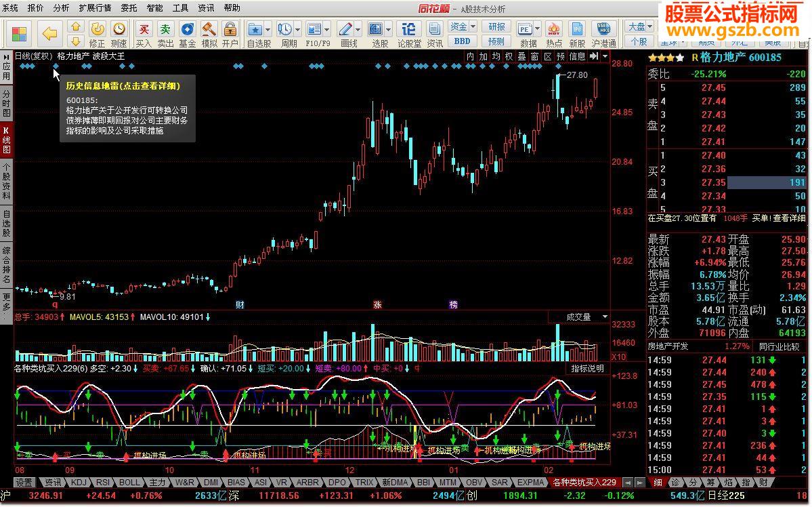The width and height of the screenshot is (812, 507).
Task: Open the 系统 menu
Action: pos(10,7)
